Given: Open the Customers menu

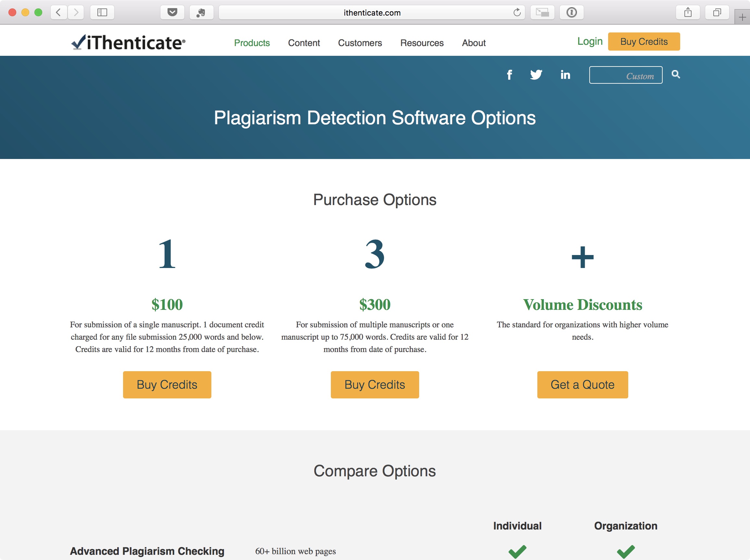Looking at the screenshot, I should [360, 43].
